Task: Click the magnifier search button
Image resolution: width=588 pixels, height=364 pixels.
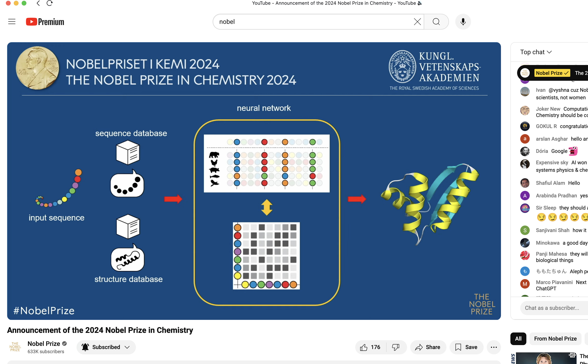Action: point(436,22)
